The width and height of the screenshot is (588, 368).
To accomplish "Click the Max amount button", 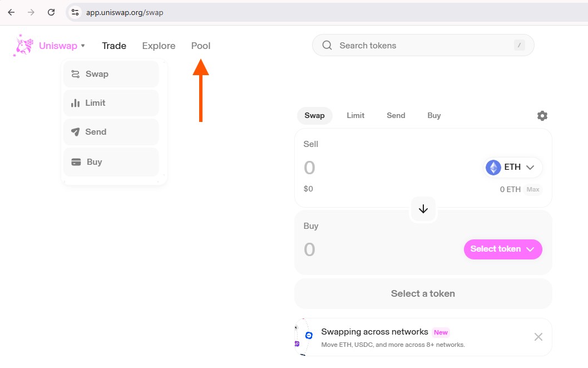I will [533, 189].
